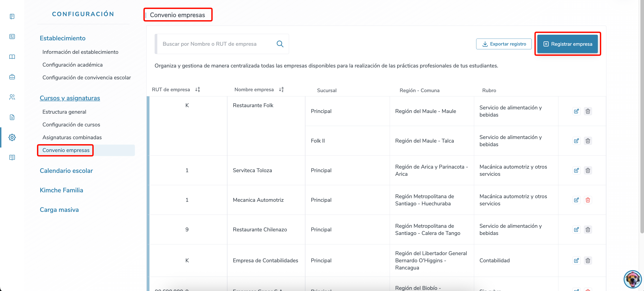Click Región - Comuna column header

(419, 90)
